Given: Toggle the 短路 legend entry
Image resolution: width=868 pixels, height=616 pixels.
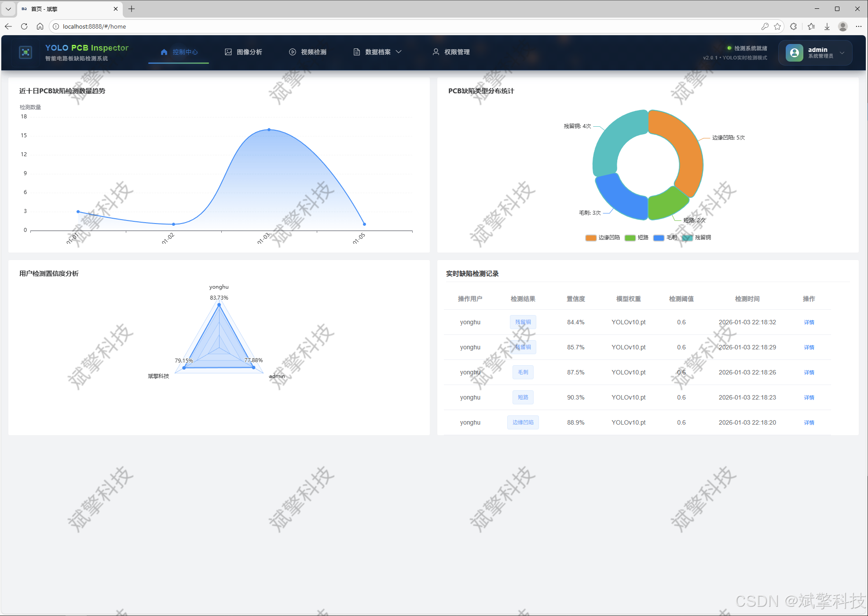Looking at the screenshot, I should (x=637, y=238).
